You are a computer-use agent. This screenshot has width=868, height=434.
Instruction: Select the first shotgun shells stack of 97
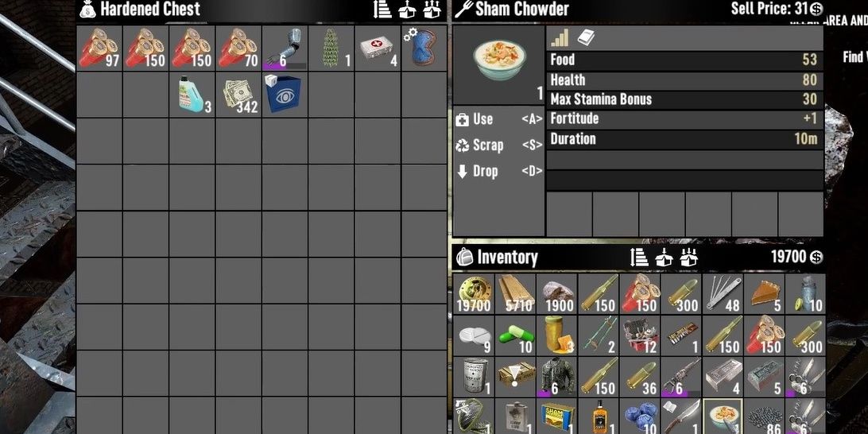99,48
